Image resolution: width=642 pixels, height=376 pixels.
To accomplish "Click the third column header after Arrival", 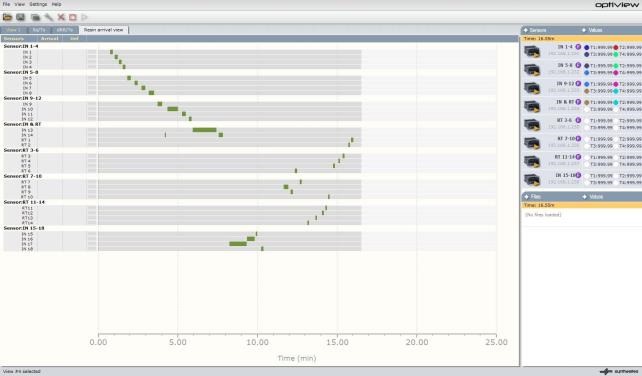I will [74, 39].
